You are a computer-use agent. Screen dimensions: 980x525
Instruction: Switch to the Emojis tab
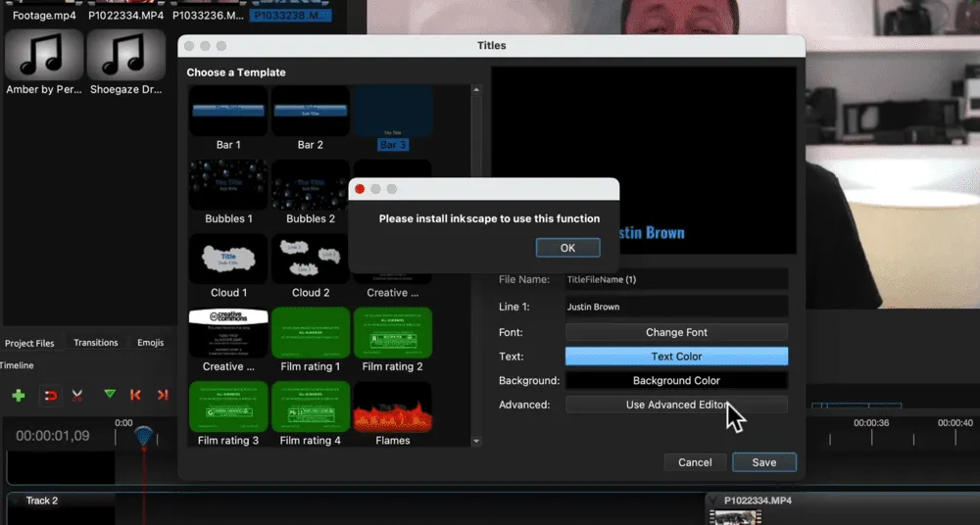coord(150,343)
